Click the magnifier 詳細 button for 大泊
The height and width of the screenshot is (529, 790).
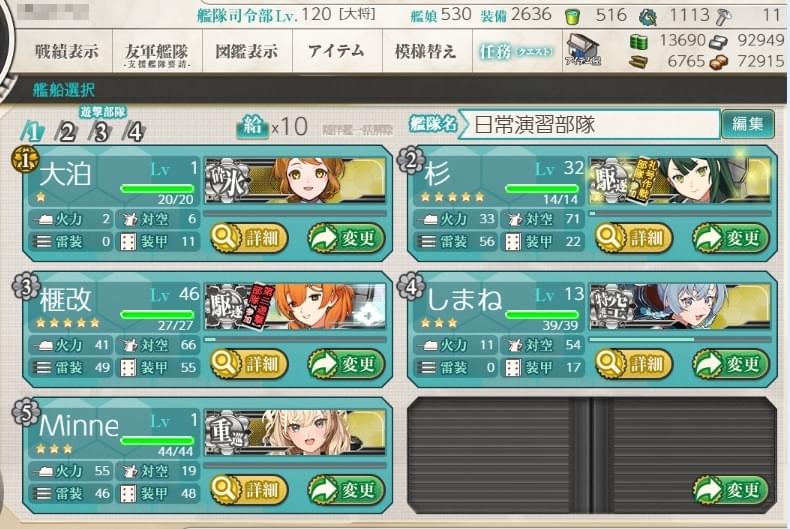click(x=249, y=238)
